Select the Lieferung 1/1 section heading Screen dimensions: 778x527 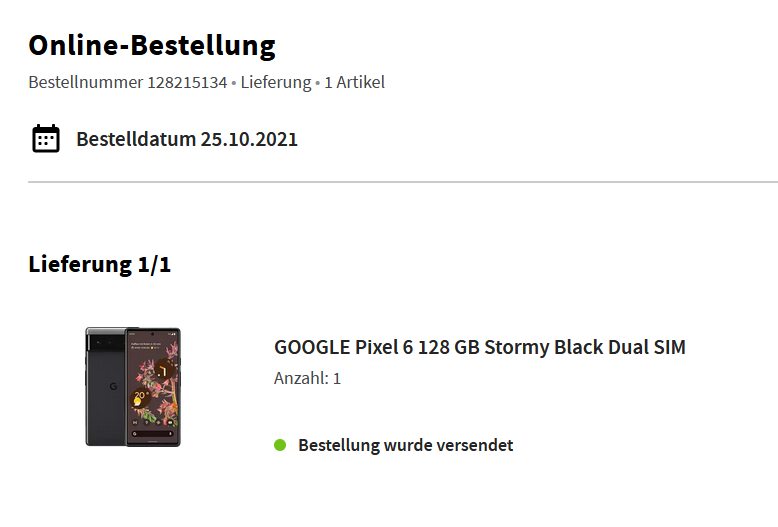coord(100,264)
